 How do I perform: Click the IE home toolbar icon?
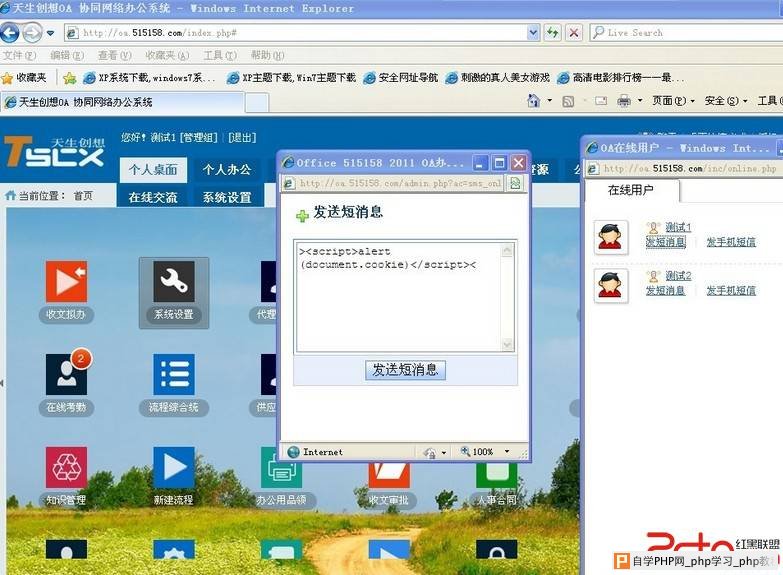coord(533,101)
